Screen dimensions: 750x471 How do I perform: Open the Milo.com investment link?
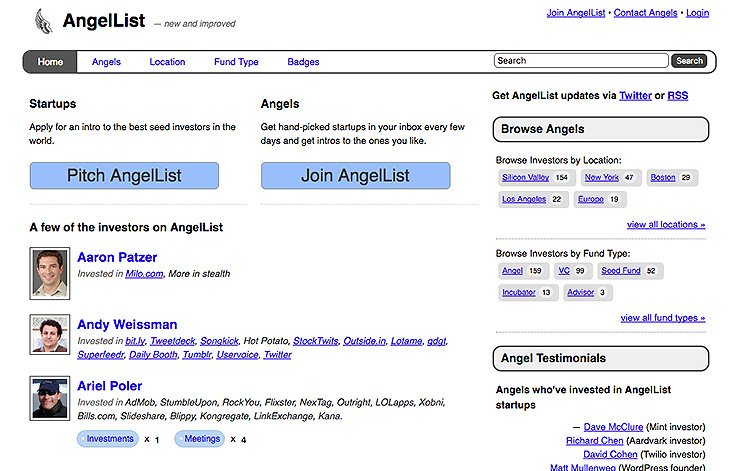(x=144, y=274)
